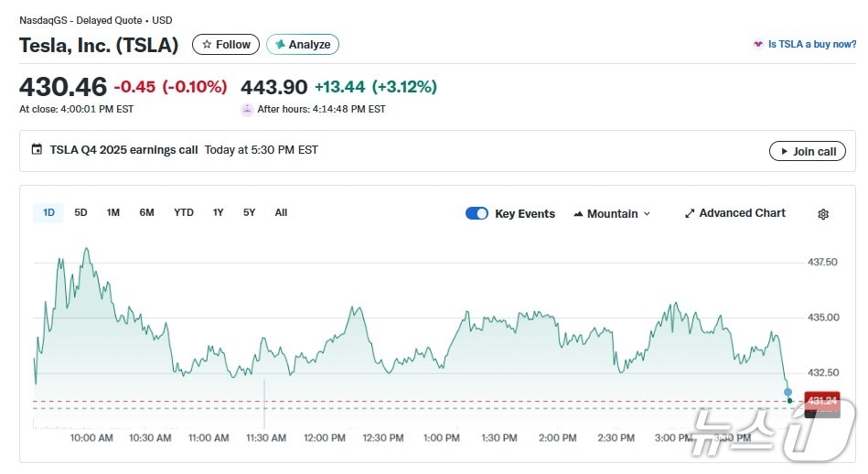Click the star icon in Follow button
This screenshot has height=474, width=868.
pos(207,45)
